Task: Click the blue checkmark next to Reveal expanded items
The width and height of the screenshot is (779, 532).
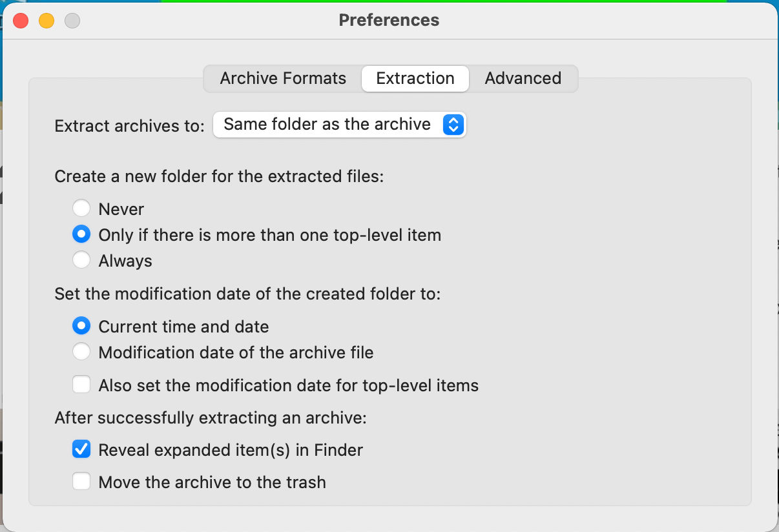Action: 81,449
